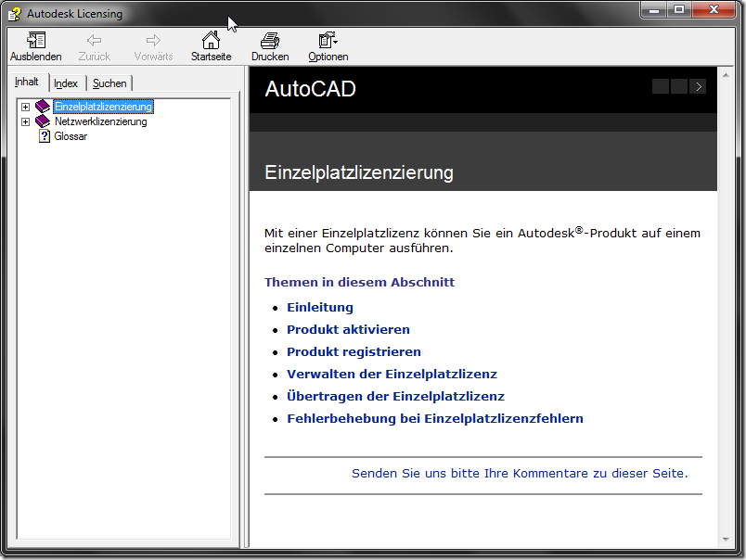Click the Vorwärts forward arrow icon
Screen dimensions: 746x560
(x=153, y=40)
